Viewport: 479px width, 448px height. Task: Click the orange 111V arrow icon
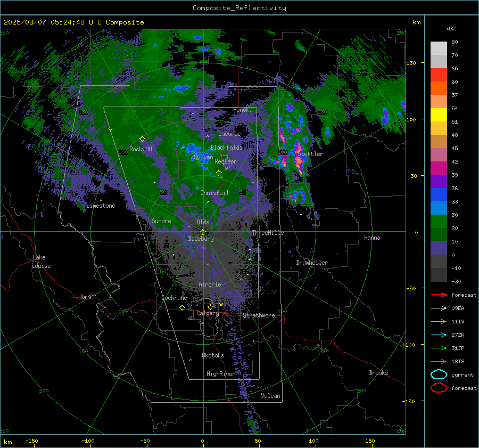tap(439, 321)
